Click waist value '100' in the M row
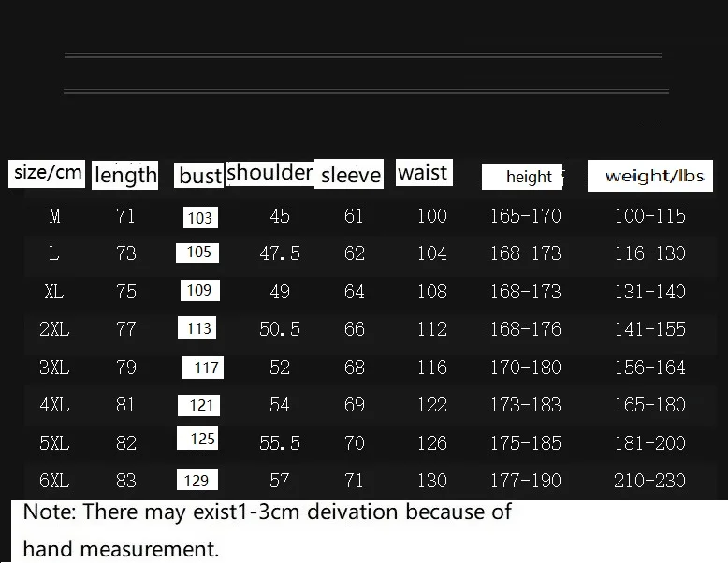Viewport: 728px width, 563px height. pyautogui.click(x=432, y=216)
